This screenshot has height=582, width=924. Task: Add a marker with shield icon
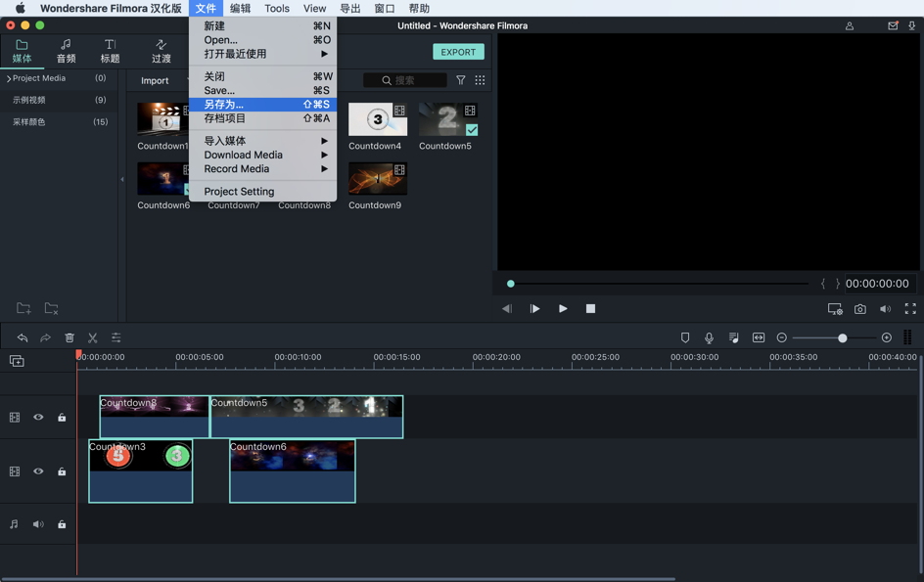coord(685,337)
